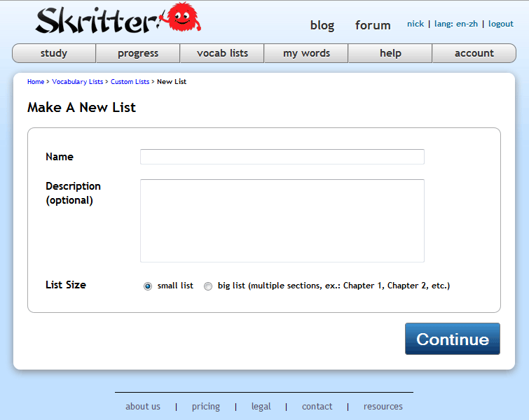Open the account tab

(x=474, y=53)
